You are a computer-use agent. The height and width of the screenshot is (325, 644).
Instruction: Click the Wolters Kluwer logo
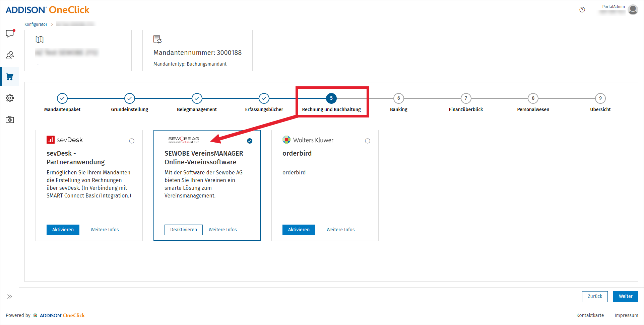308,140
